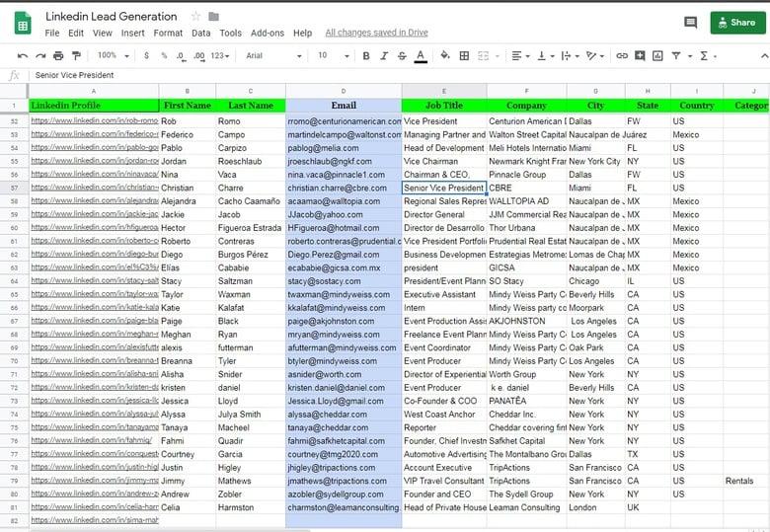This screenshot has width=770, height=532.
Task: Open Rob Romo's LinkedIn profile link
Action: [95, 120]
